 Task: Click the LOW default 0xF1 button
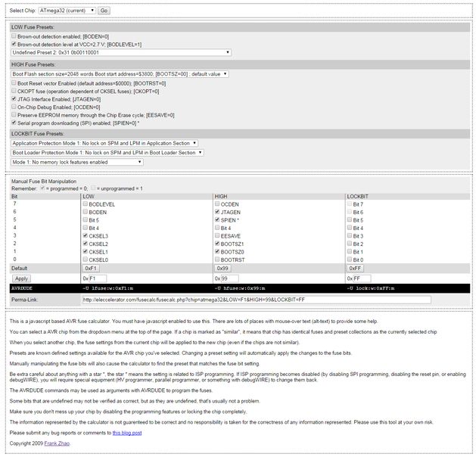[91, 269]
